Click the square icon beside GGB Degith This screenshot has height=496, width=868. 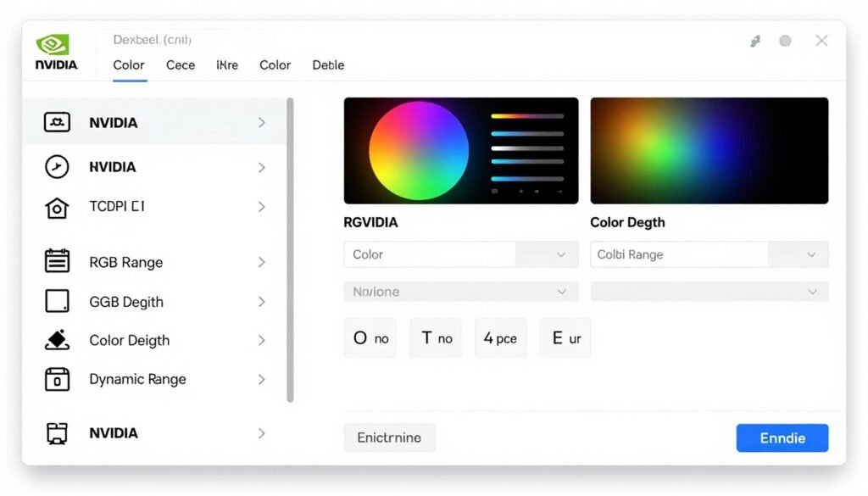[56, 301]
